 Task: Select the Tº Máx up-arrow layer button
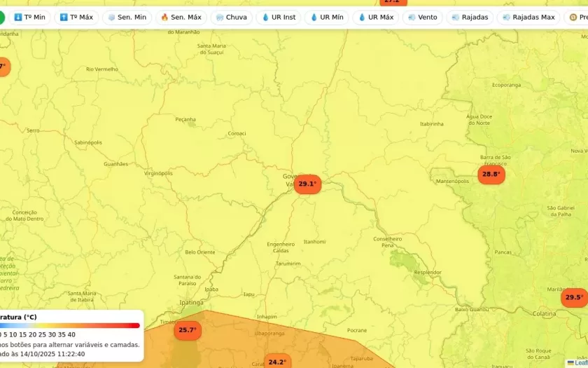(x=76, y=17)
